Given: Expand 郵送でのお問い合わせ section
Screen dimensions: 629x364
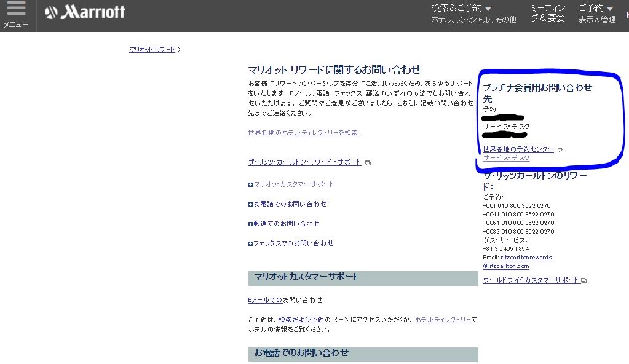Looking at the screenshot, I should [x=284, y=224].
